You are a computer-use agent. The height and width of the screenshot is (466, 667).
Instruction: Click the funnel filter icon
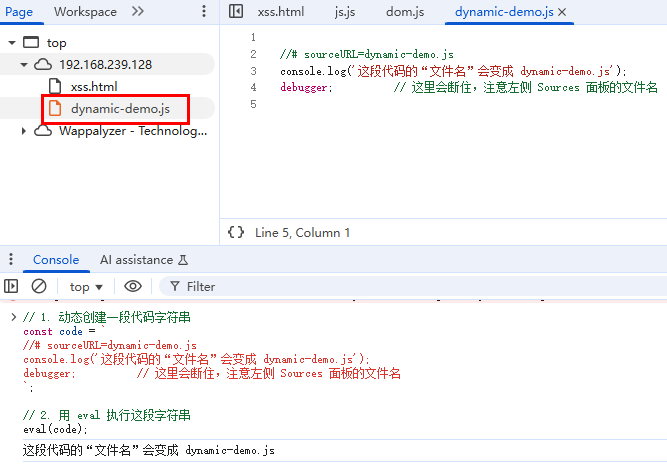[175, 286]
